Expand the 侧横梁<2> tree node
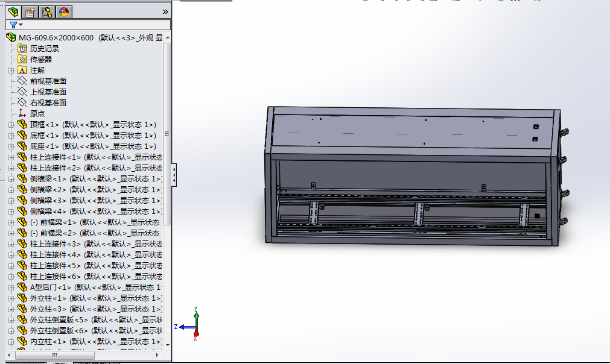This screenshot has width=610, height=364. [x=11, y=190]
